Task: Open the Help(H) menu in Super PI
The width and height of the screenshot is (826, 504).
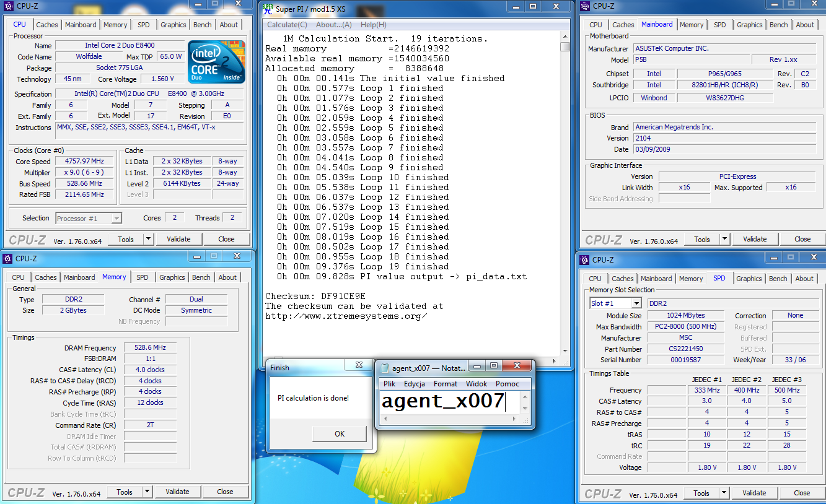Action: click(x=374, y=25)
